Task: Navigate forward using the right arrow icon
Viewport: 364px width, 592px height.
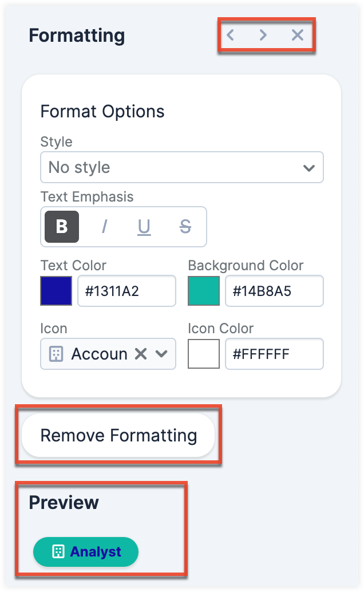Action: coord(263,35)
